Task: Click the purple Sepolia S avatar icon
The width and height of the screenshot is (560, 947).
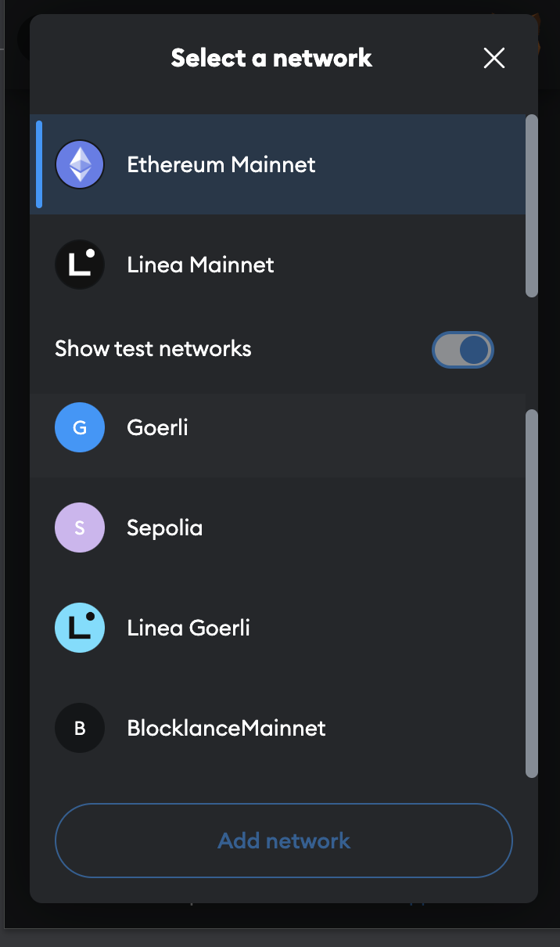Action: tap(80, 528)
